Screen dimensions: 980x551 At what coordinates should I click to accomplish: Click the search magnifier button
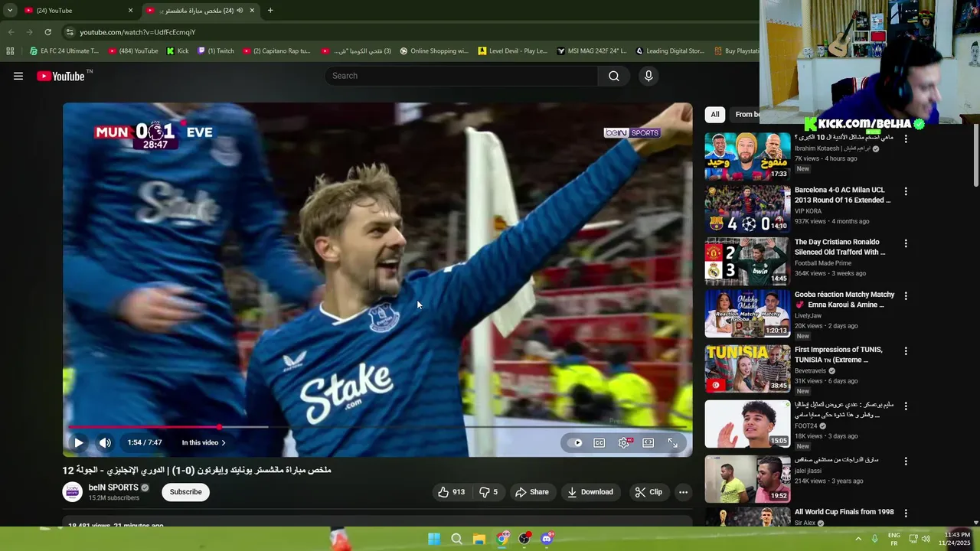coord(614,76)
